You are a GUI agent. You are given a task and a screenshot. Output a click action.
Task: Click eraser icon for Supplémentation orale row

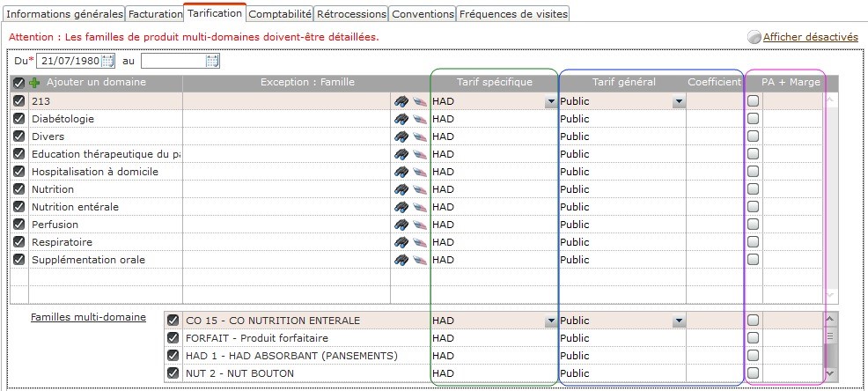point(420,260)
